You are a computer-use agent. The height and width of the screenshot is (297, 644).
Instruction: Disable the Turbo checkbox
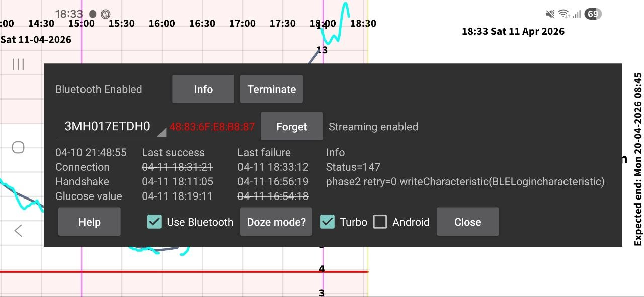pyautogui.click(x=328, y=222)
